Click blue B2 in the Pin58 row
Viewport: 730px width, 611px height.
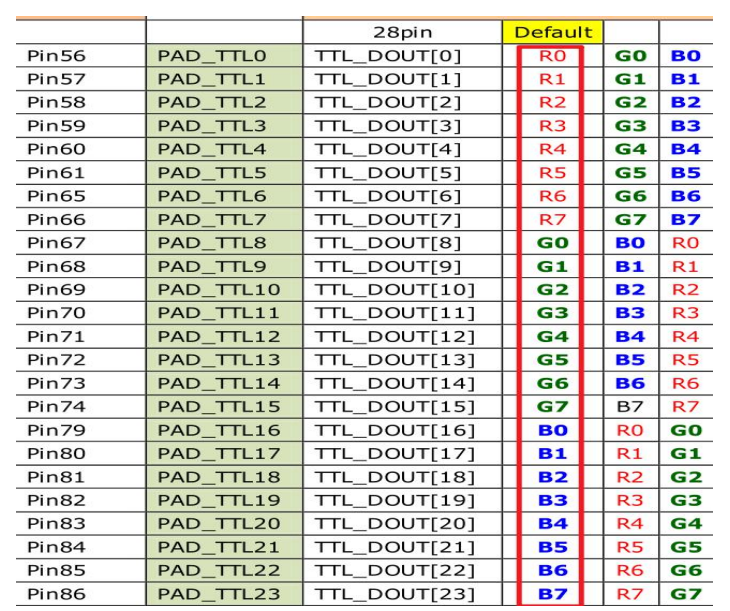686,102
